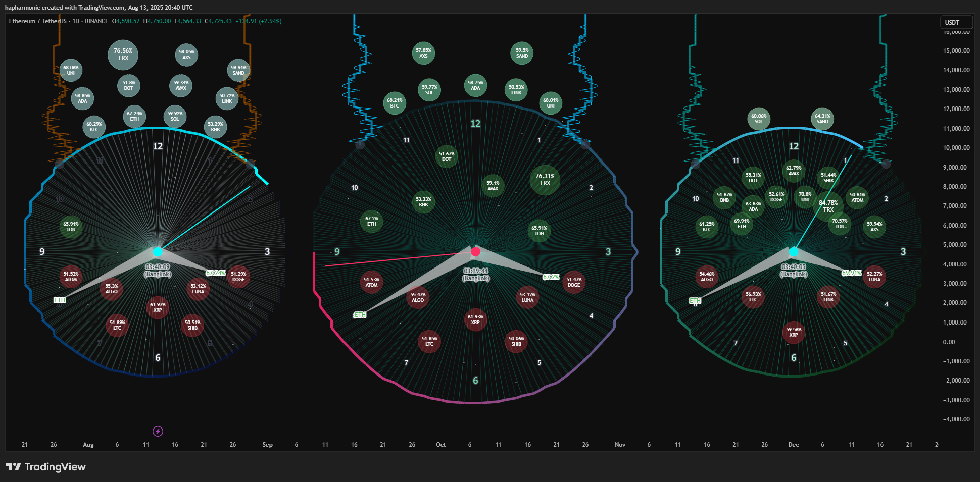
Task: Select the 63.63% ADA bubble
Action: pos(753,206)
